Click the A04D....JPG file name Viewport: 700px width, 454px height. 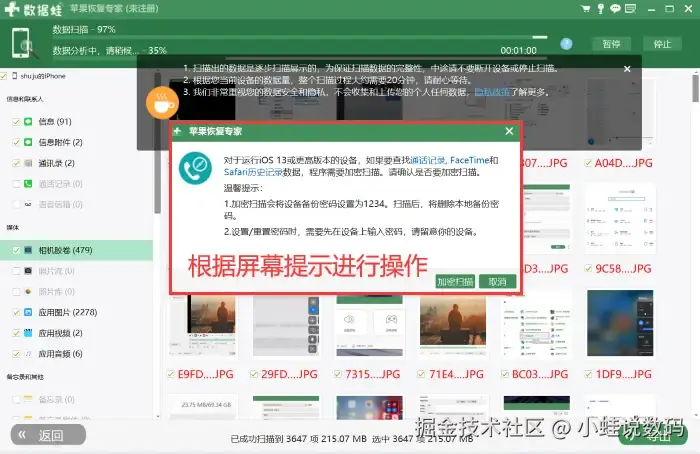[x=624, y=163]
